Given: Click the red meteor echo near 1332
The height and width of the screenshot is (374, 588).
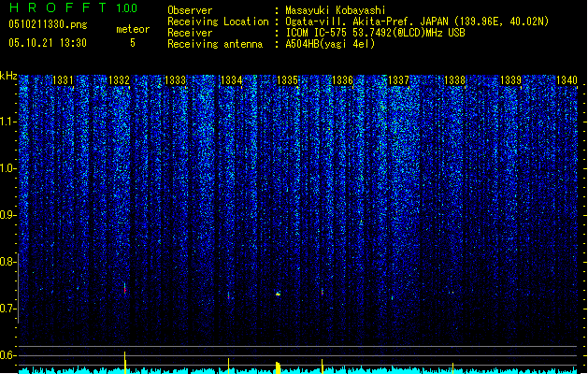Looking at the screenshot, I should [x=125, y=288].
